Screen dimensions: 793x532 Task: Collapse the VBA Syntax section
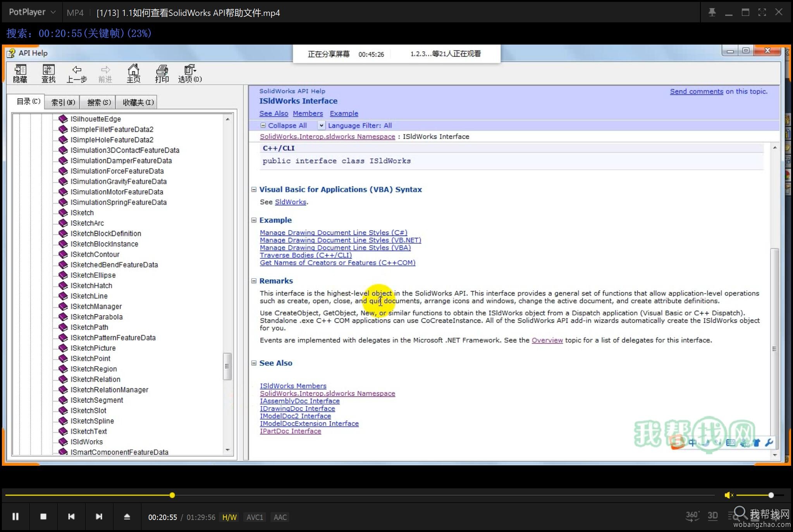[x=254, y=189]
